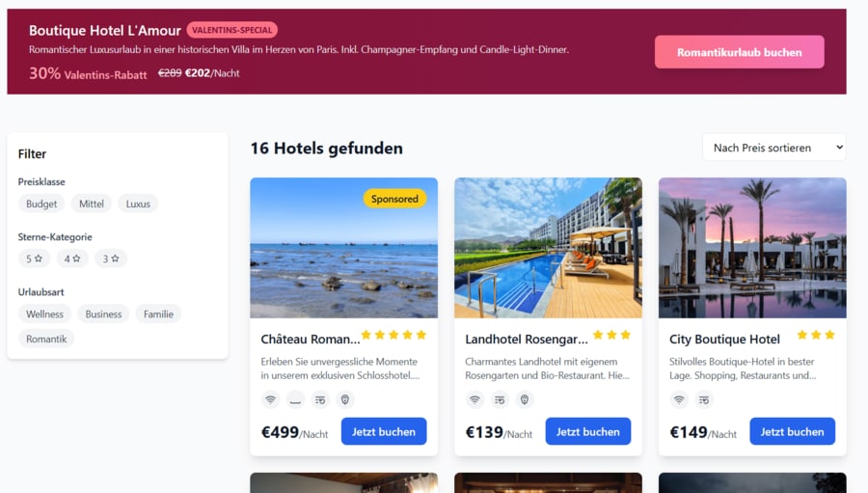Click the WiFi icon on City Boutique Hotel card

click(679, 399)
